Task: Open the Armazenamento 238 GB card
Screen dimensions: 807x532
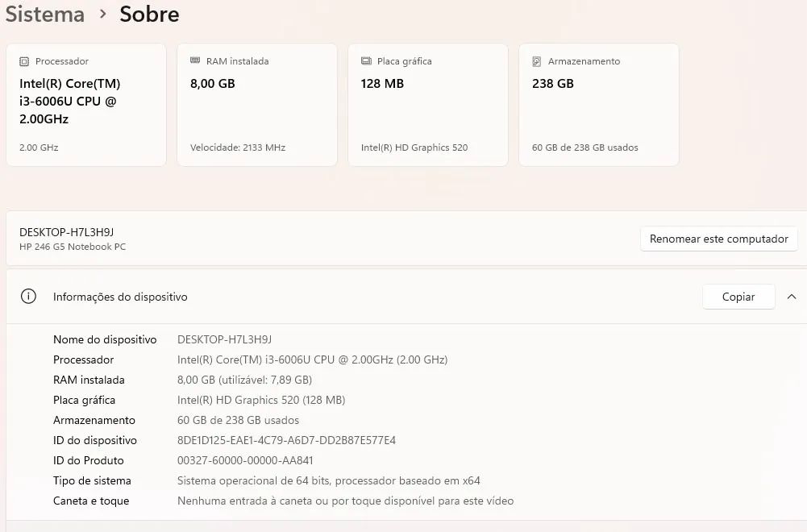Action: [598, 105]
